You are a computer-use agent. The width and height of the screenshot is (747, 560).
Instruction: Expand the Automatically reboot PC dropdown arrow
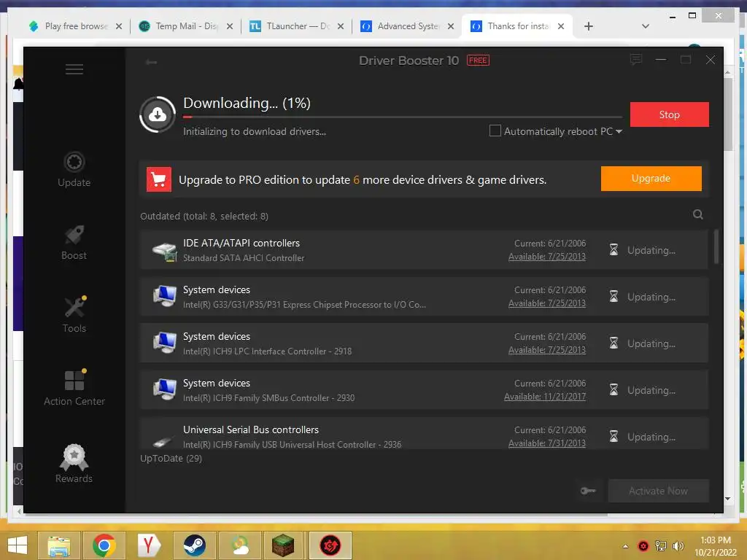point(619,131)
